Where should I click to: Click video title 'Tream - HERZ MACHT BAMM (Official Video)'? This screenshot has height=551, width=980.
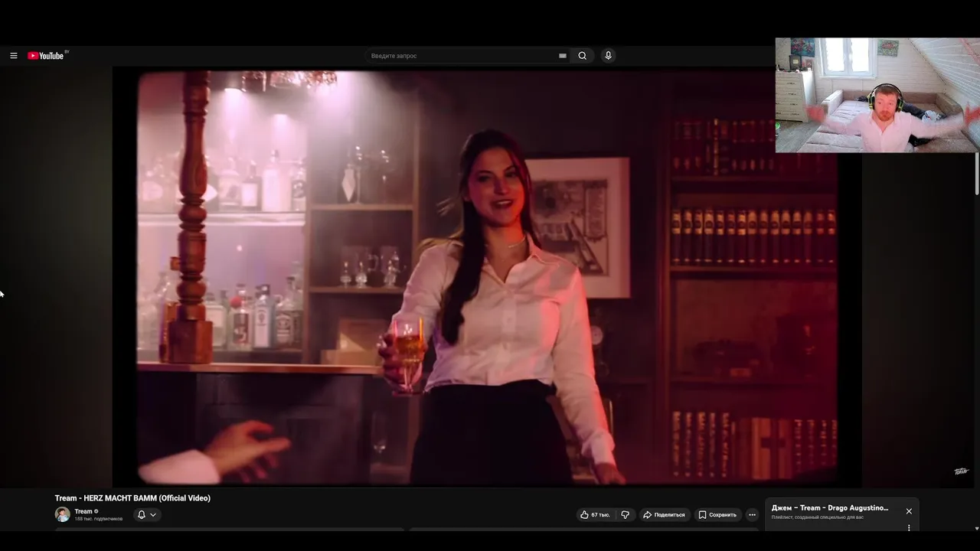tap(132, 498)
